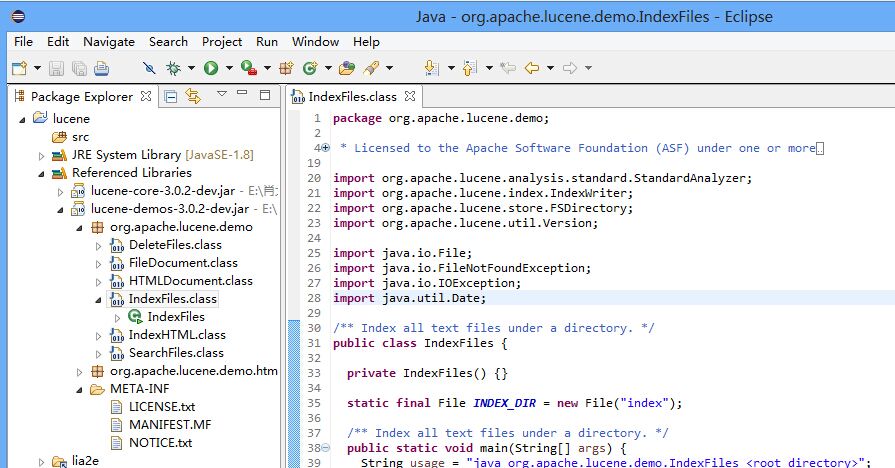Click the Save All toolbar icon

coord(79,68)
